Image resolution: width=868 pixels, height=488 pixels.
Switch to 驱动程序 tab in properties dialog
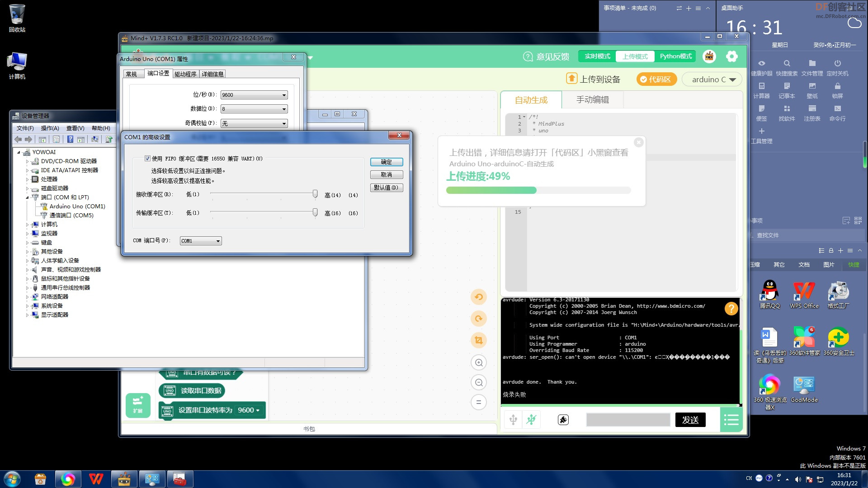point(185,74)
